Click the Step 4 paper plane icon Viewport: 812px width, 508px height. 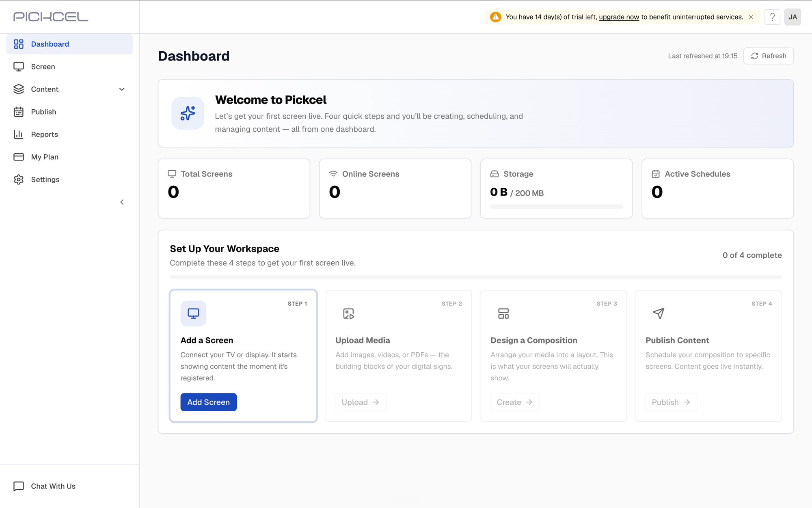[x=659, y=313]
